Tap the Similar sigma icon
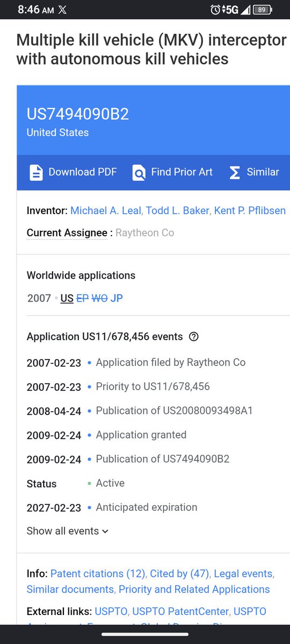 pos(235,173)
